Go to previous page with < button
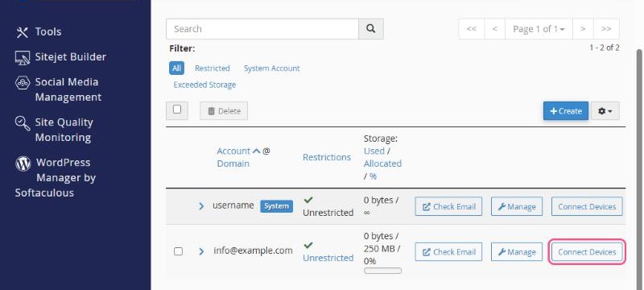 495,29
